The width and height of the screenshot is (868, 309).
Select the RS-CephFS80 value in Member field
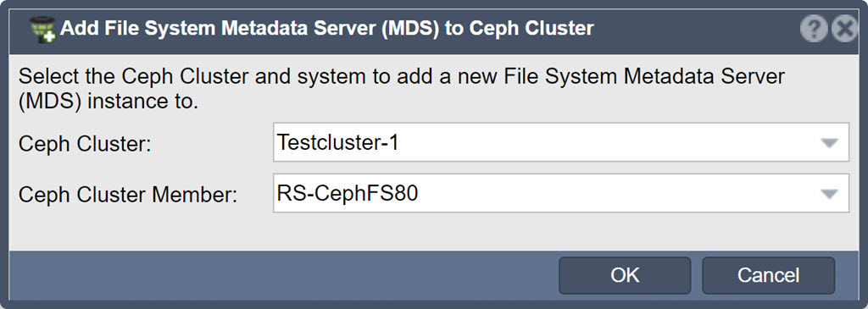click(347, 194)
